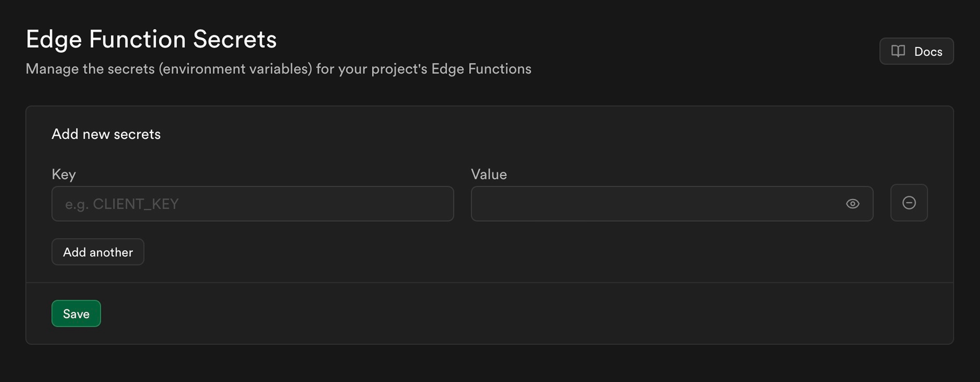
Task: Open the Docs documentation button
Action: coord(917,51)
